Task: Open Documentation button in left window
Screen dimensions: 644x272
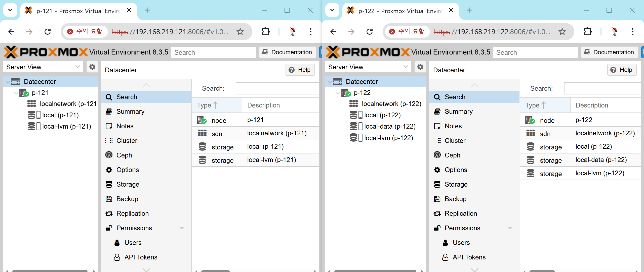Action: click(x=287, y=52)
